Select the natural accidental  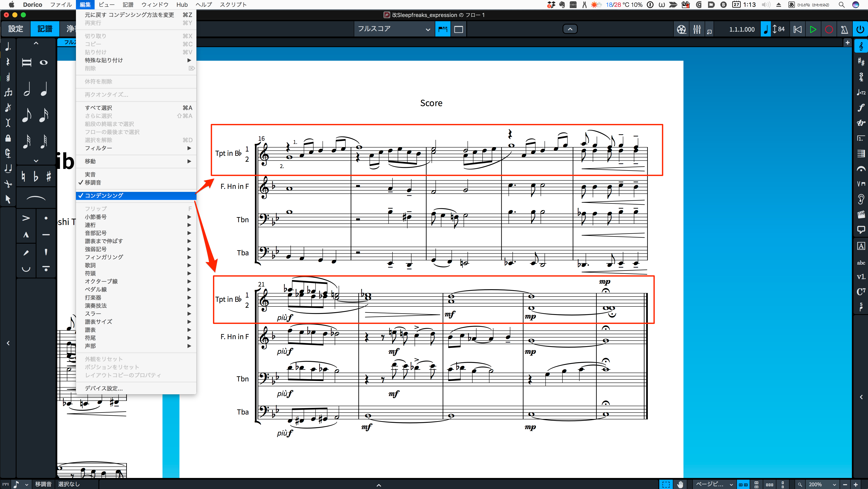point(23,176)
